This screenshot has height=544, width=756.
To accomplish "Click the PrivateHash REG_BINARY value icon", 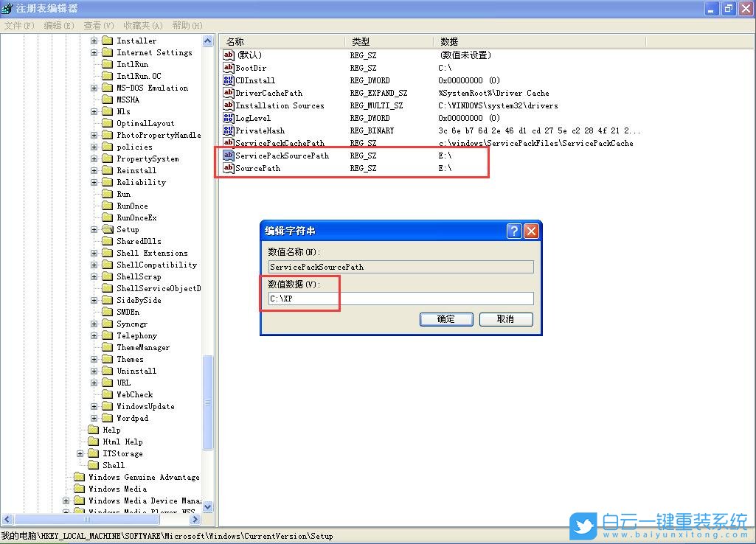I will [227, 130].
